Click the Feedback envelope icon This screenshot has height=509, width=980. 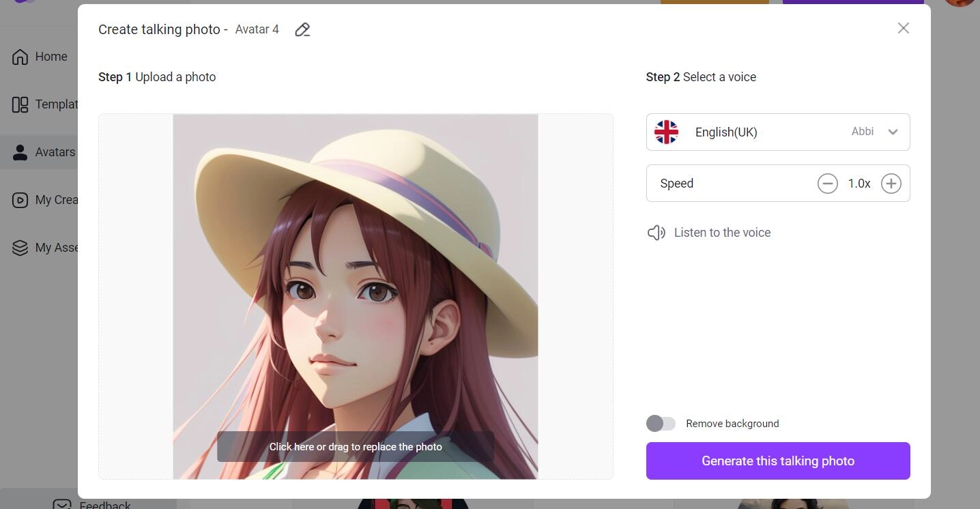tap(62, 505)
